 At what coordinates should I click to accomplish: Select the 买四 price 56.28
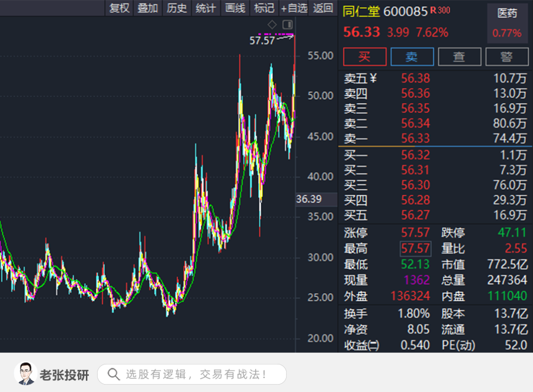tap(416, 200)
